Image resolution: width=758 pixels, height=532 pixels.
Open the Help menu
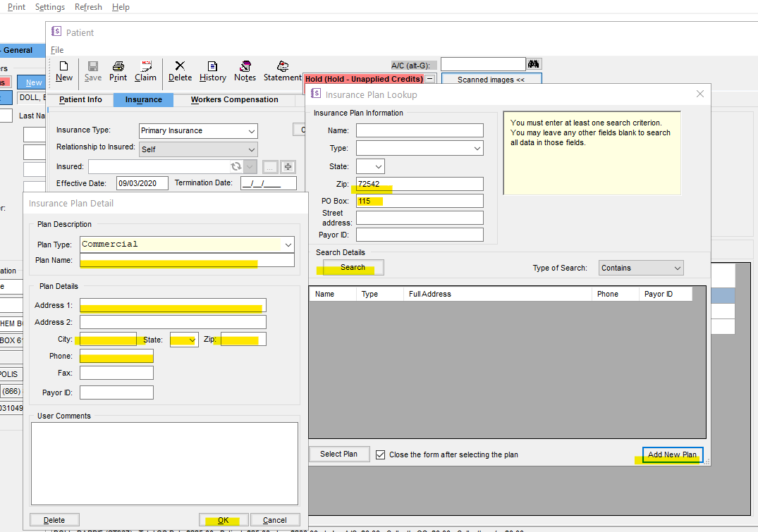point(121,7)
